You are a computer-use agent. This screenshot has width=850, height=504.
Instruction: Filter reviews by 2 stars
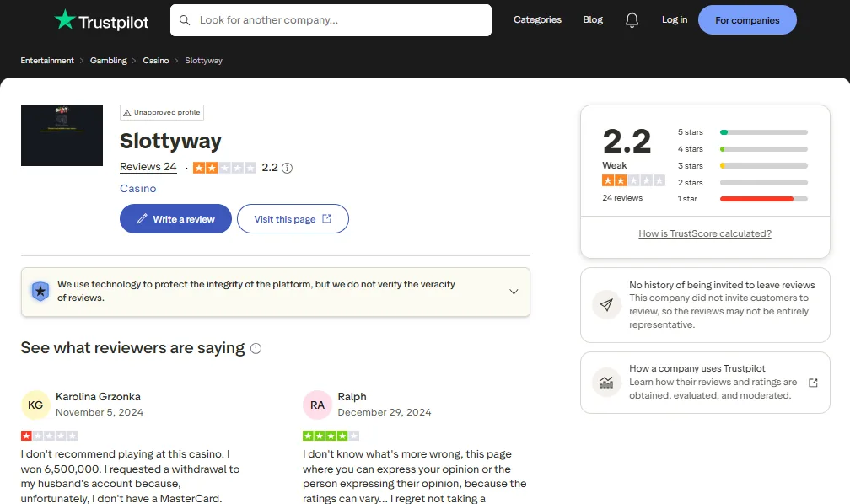pyautogui.click(x=743, y=183)
